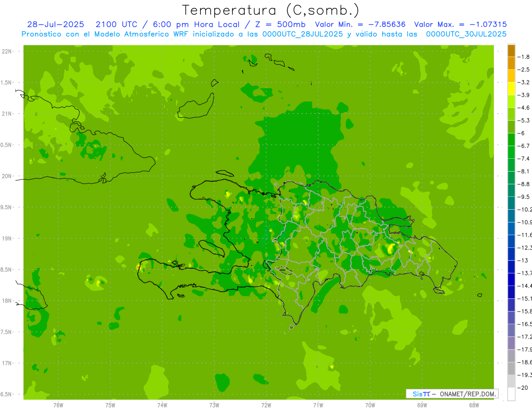Click the 22N latitude axis label
The image size is (532, 411).
pyautogui.click(x=7, y=51)
